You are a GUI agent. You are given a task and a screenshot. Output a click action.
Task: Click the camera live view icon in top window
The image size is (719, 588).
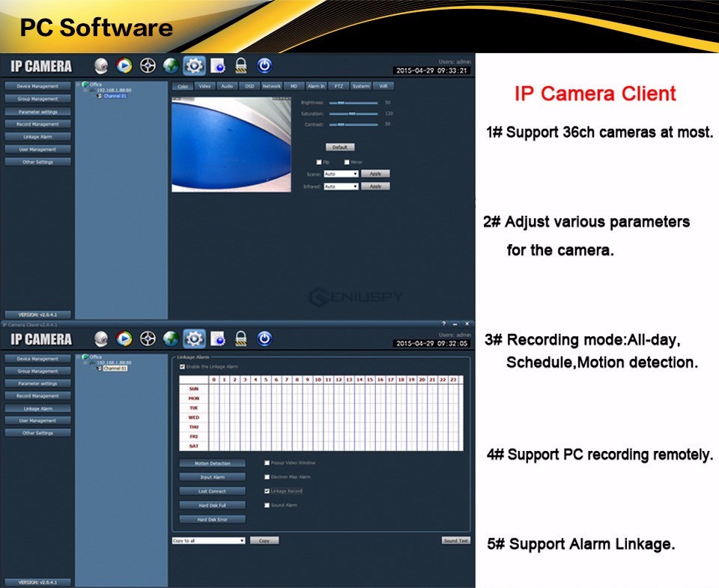tap(101, 66)
